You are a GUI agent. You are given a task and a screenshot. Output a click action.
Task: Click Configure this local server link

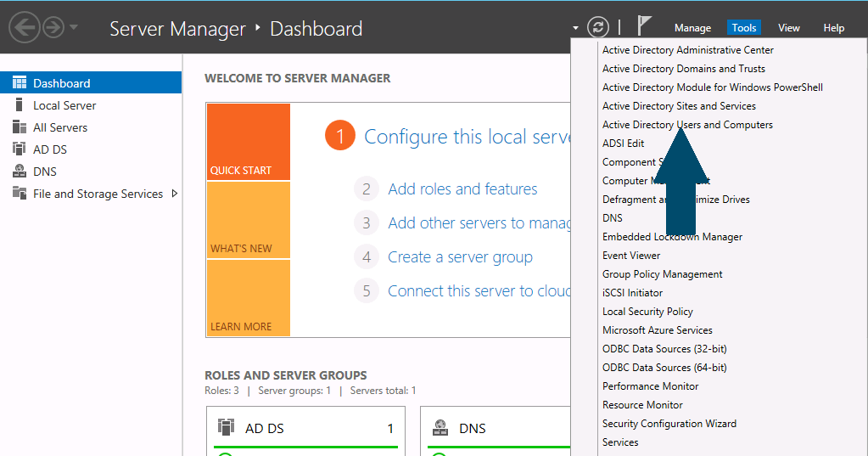tap(467, 137)
